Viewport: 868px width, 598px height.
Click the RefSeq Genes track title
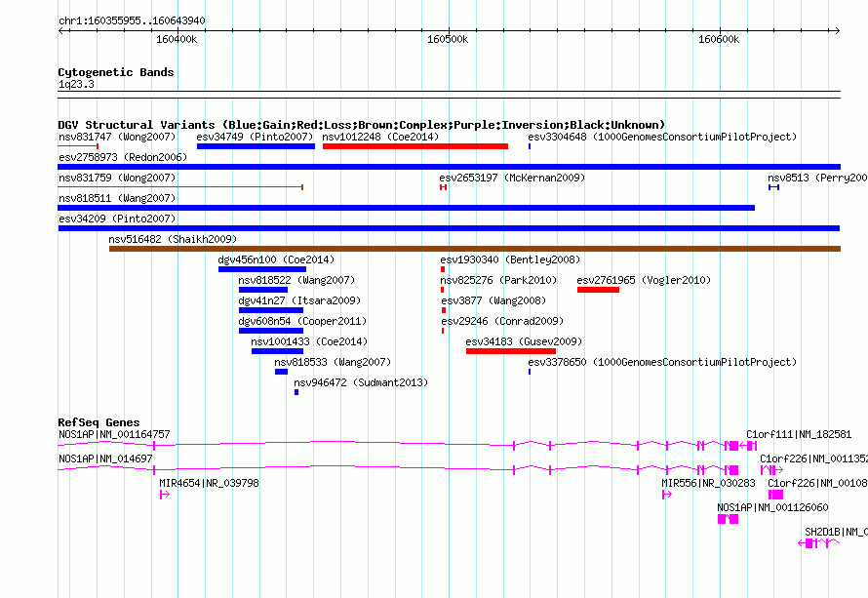pos(99,422)
